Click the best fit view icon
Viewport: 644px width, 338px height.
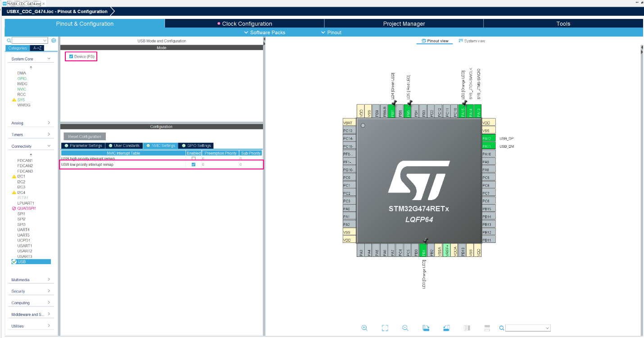pos(385,328)
